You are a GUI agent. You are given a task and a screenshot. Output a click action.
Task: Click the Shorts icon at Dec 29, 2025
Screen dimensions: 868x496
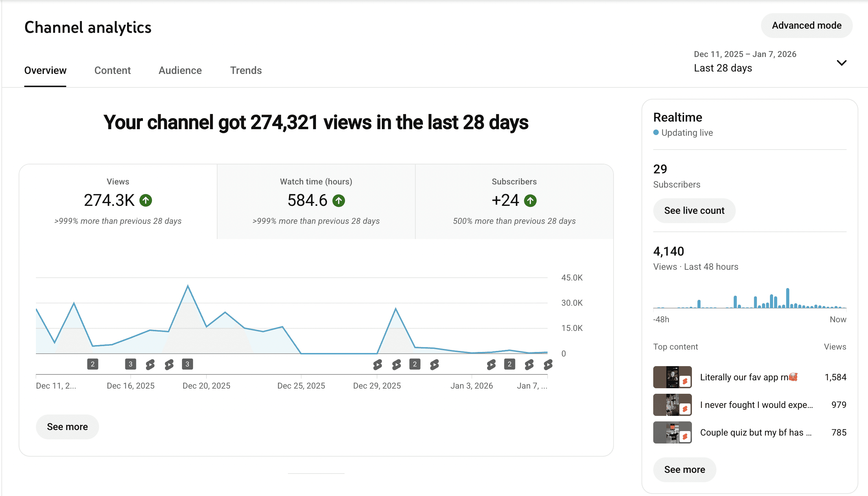tap(377, 364)
